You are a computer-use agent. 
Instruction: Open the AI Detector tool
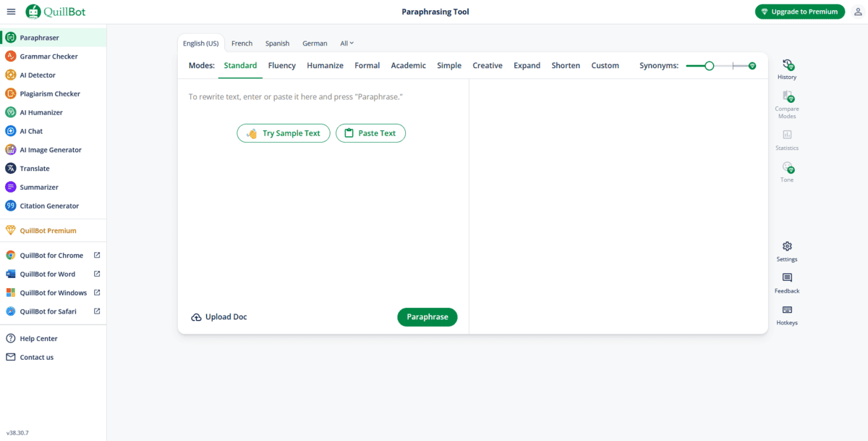click(38, 75)
